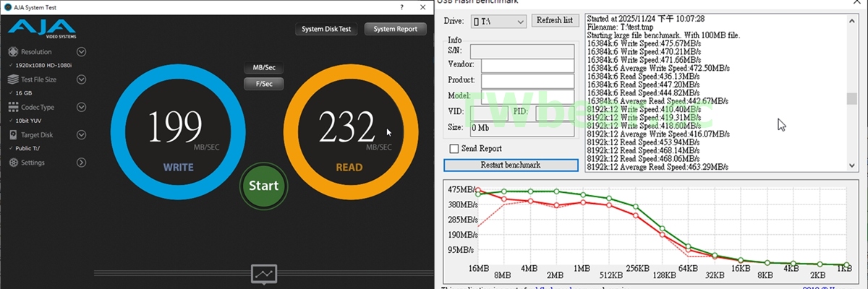Expand the Codec Type dropdown chevron

[x=81, y=107]
